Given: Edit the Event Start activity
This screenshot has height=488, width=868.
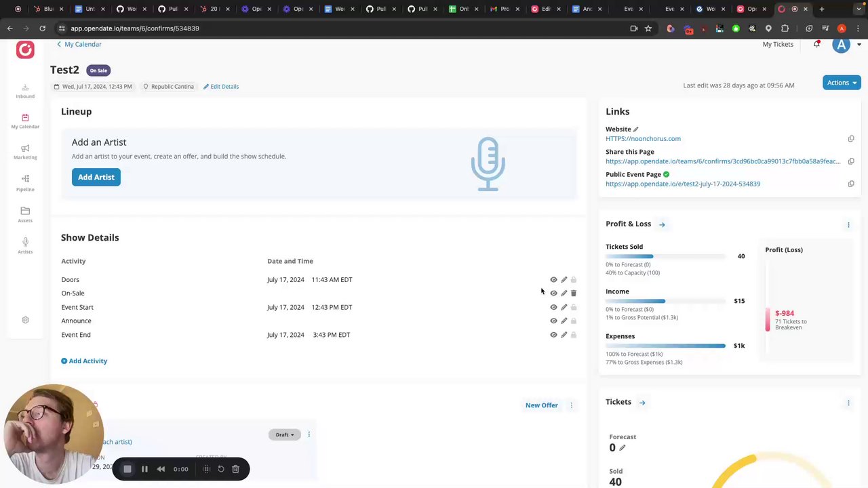Looking at the screenshot, I should tap(564, 307).
